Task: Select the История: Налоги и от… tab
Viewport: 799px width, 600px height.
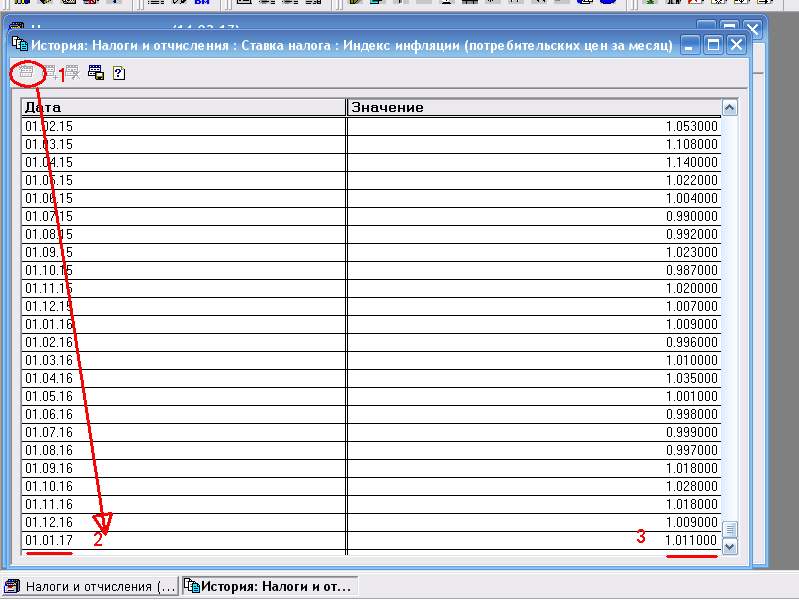Action: tap(270, 586)
